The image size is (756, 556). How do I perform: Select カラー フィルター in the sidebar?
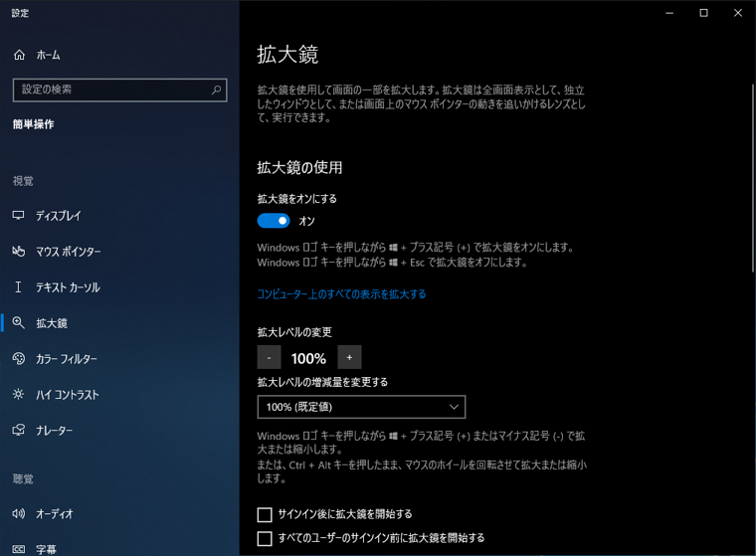pos(119,359)
